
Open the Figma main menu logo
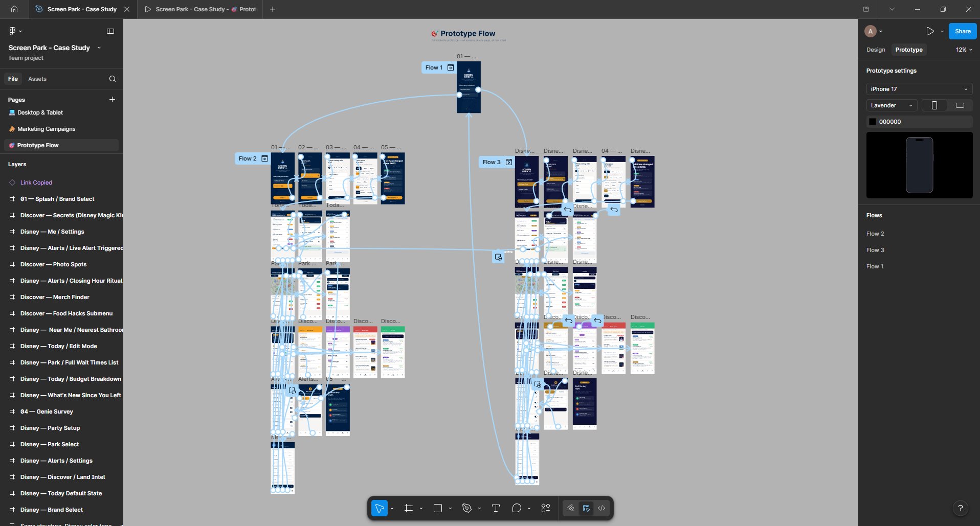click(12, 31)
